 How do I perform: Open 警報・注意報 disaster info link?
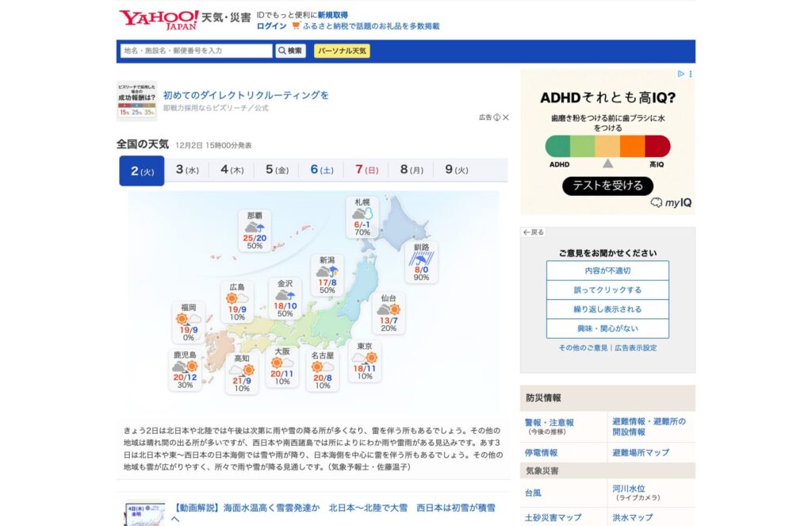coord(549,423)
